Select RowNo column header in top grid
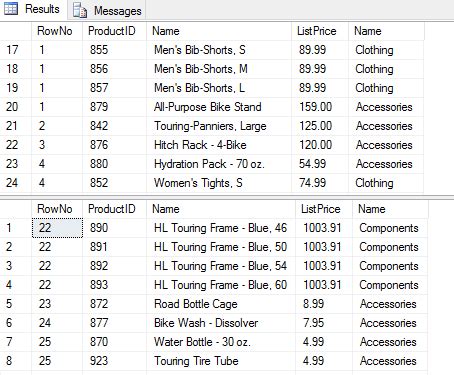 click(x=57, y=31)
